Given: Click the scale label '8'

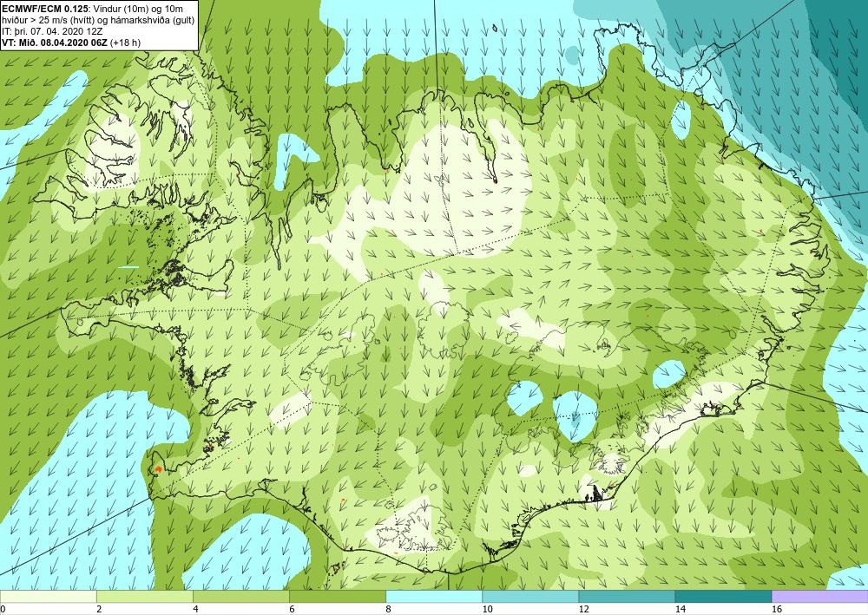Looking at the screenshot, I should [x=389, y=610].
